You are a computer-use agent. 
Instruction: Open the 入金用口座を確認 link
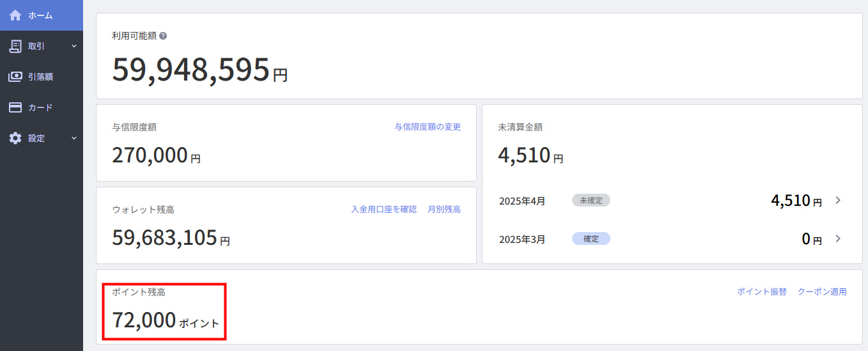tap(384, 209)
